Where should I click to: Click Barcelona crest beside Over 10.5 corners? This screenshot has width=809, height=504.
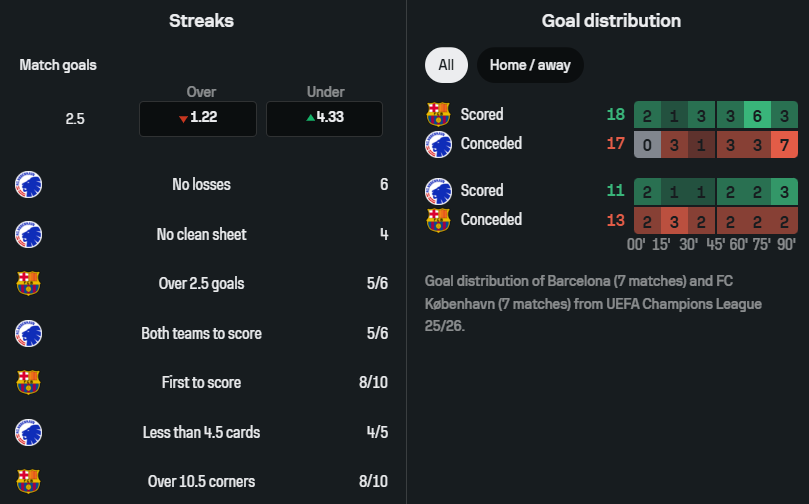28,481
